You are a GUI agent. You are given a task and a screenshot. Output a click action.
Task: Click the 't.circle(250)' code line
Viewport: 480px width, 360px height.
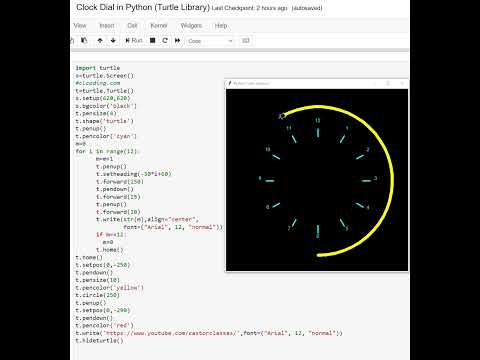98,295
